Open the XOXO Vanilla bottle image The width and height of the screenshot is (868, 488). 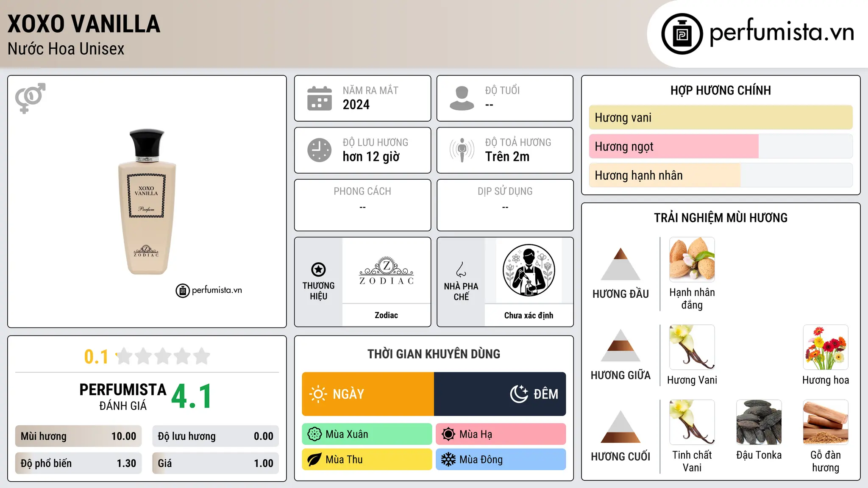tap(147, 202)
